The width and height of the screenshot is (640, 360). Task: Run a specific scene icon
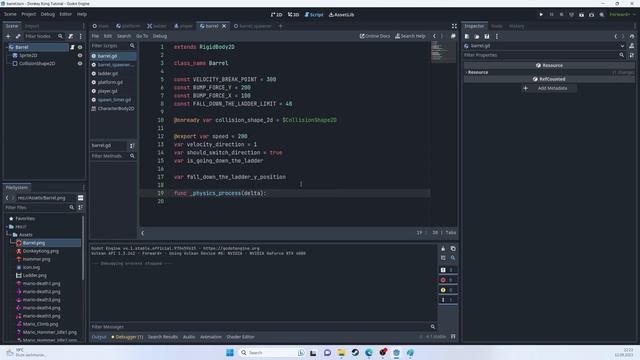pos(591,15)
